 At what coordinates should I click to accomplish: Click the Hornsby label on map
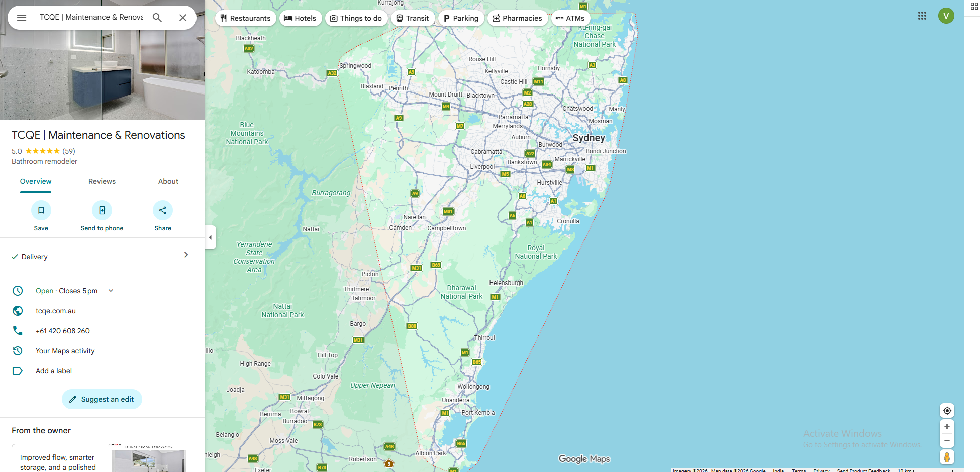click(548, 68)
